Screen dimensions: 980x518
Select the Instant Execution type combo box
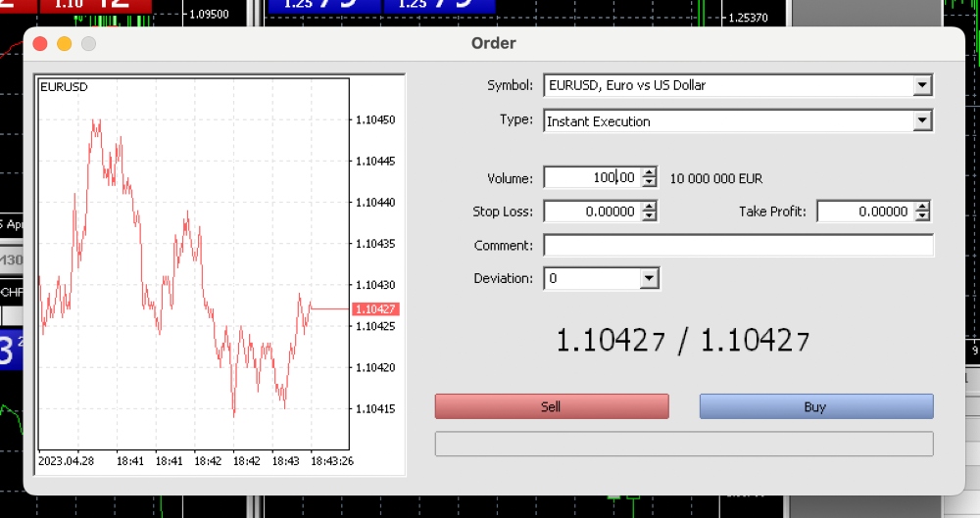[x=738, y=120]
